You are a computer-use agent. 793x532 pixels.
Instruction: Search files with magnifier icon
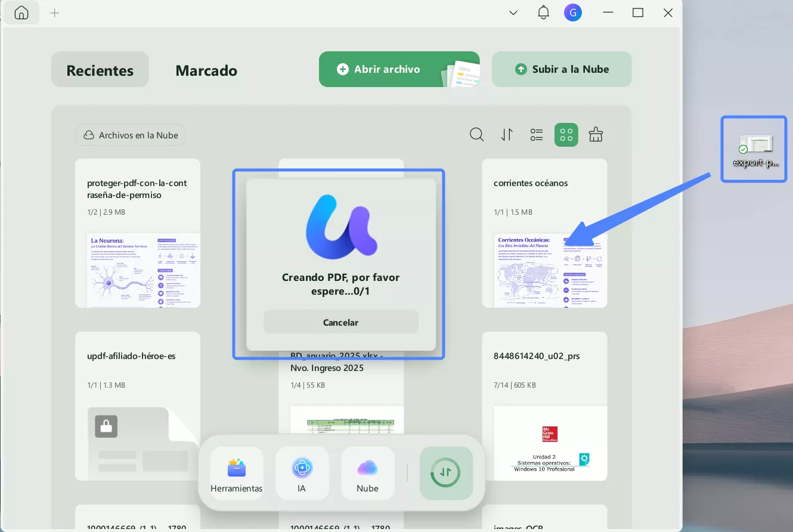pos(476,135)
